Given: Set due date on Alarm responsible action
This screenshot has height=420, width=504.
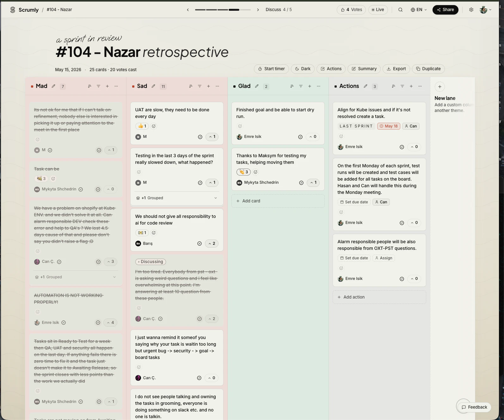Looking at the screenshot, I should tap(354, 258).
